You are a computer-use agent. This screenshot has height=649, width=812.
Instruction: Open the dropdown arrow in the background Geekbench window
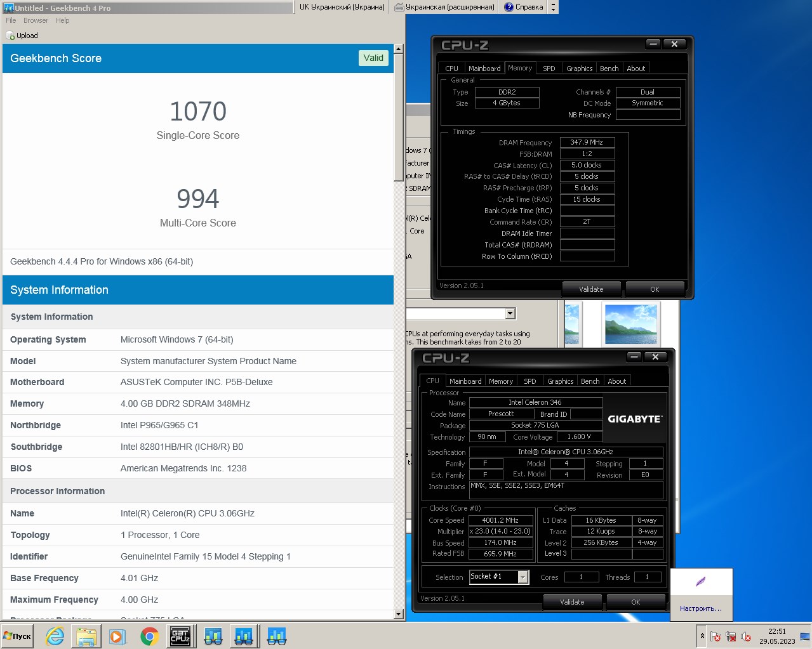point(510,313)
